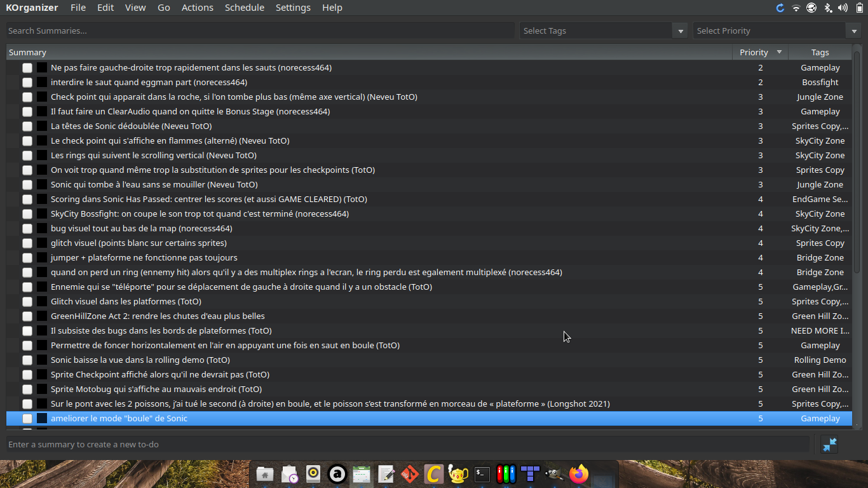868x488 pixels.
Task: Open the teapot dock icon
Action: (458, 474)
